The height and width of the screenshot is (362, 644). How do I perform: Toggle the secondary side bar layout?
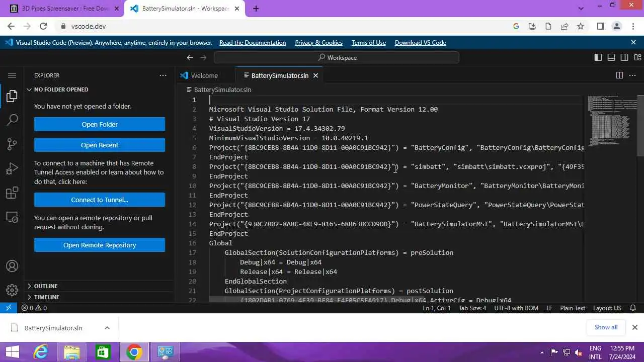pos(624,57)
